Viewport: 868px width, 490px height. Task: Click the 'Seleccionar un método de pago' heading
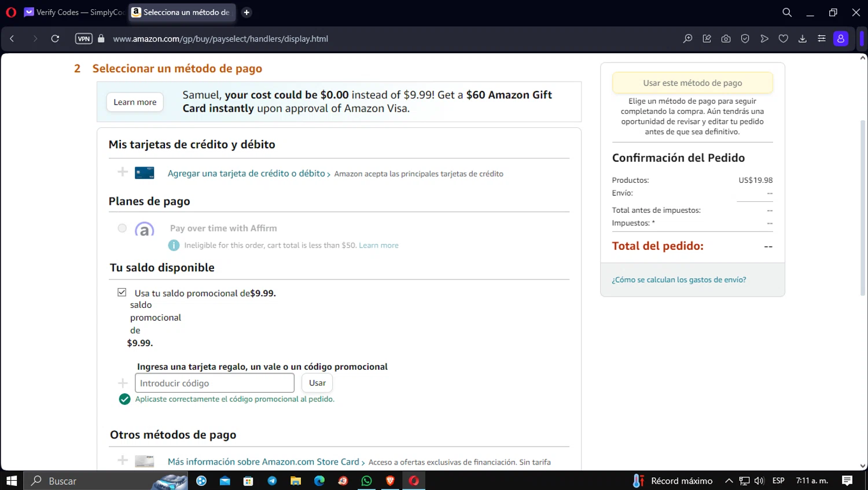pos(177,68)
